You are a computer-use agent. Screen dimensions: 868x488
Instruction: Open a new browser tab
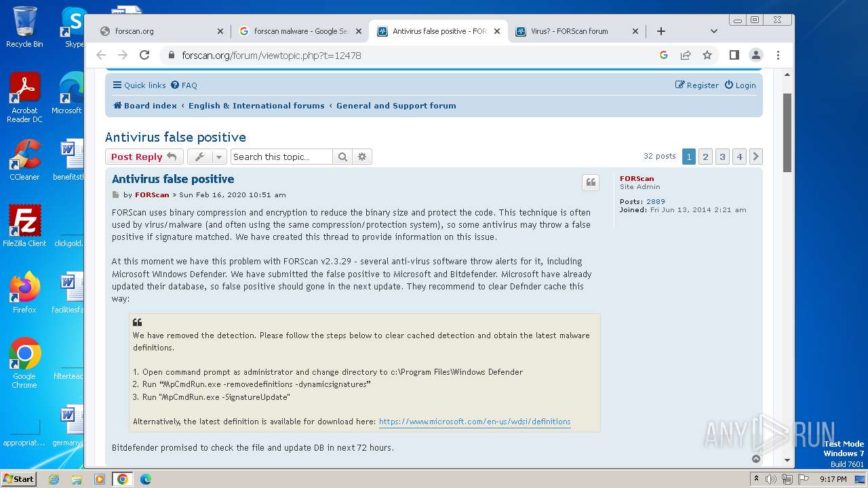[661, 31]
